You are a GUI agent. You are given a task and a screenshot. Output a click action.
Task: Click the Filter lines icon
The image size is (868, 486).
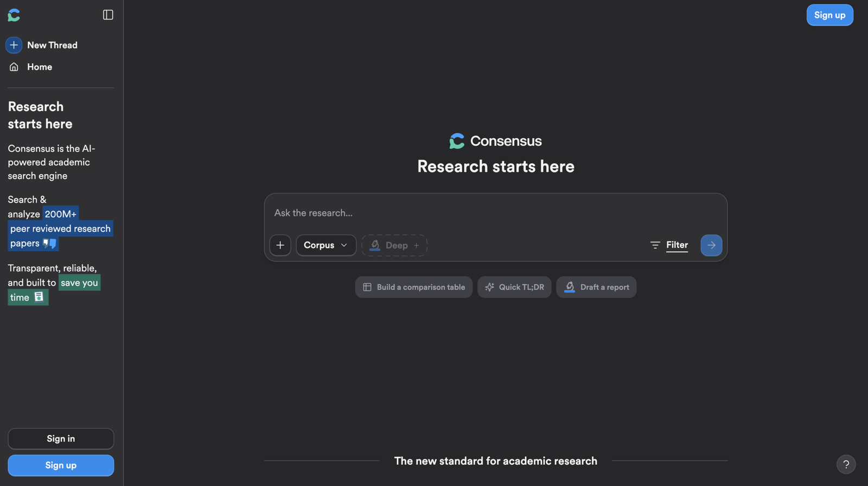pyautogui.click(x=655, y=245)
